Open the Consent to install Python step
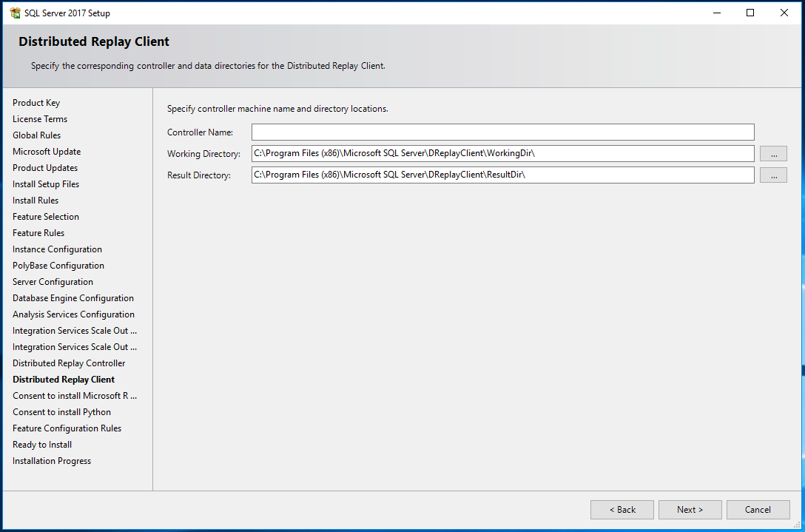Image resolution: width=805 pixels, height=532 pixels. point(61,412)
